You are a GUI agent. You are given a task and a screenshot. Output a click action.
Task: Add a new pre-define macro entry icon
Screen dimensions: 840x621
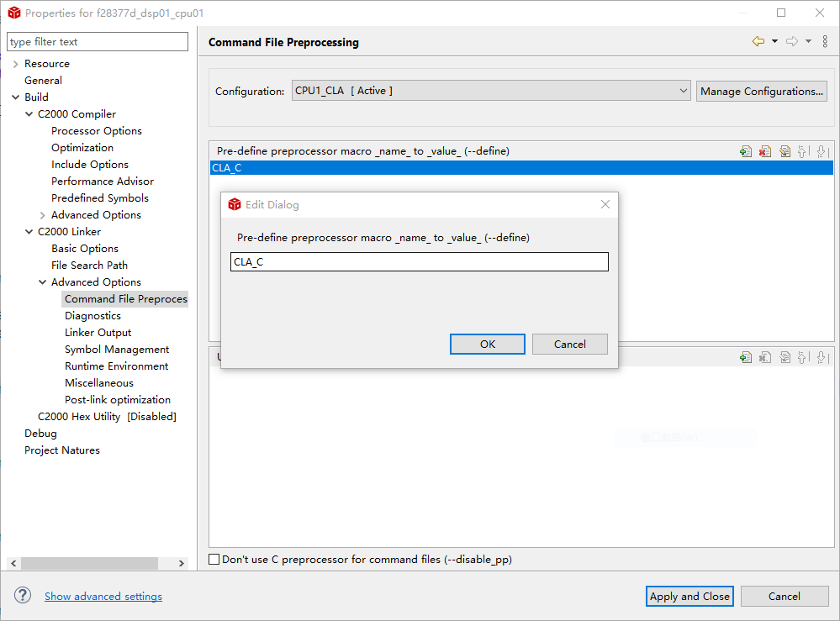pos(746,151)
